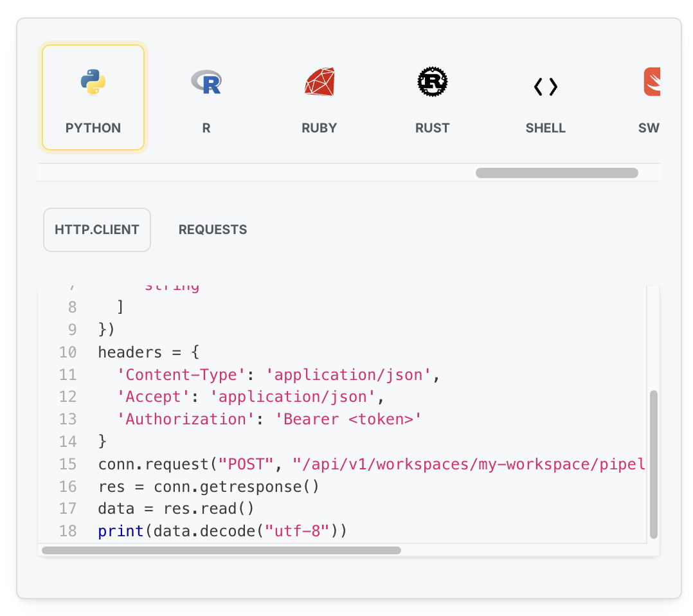Select the Python language icon
This screenshot has height=616, width=693.
point(93,82)
